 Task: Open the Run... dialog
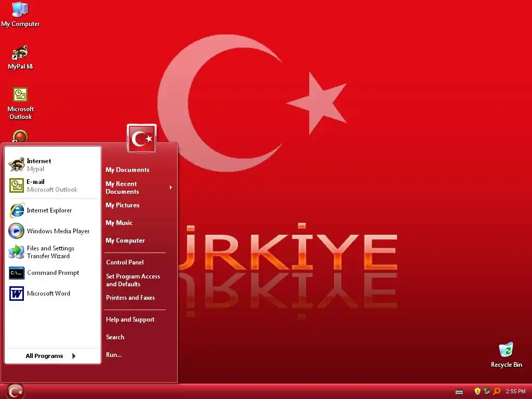(114, 355)
